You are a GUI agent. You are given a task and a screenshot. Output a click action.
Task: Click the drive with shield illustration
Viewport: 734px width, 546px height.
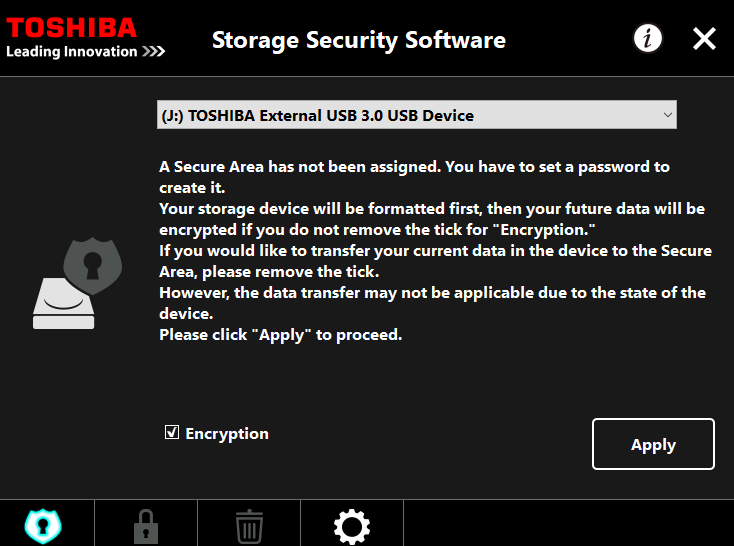point(78,283)
